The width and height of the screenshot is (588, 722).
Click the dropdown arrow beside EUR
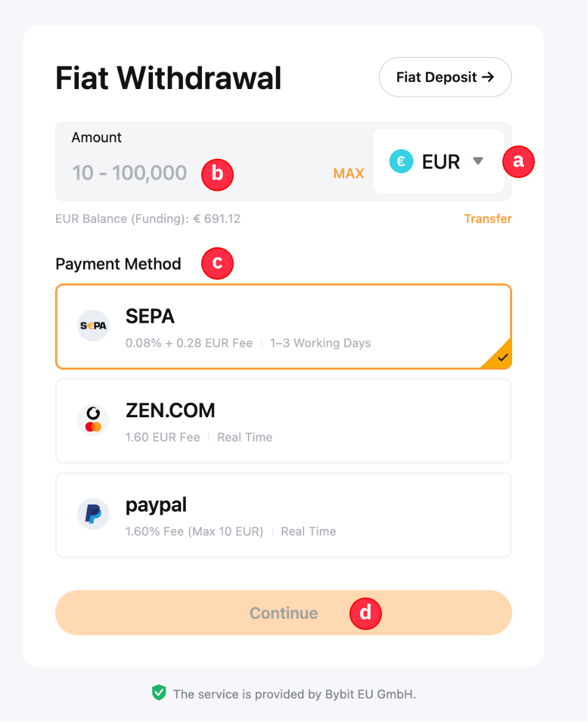477,161
